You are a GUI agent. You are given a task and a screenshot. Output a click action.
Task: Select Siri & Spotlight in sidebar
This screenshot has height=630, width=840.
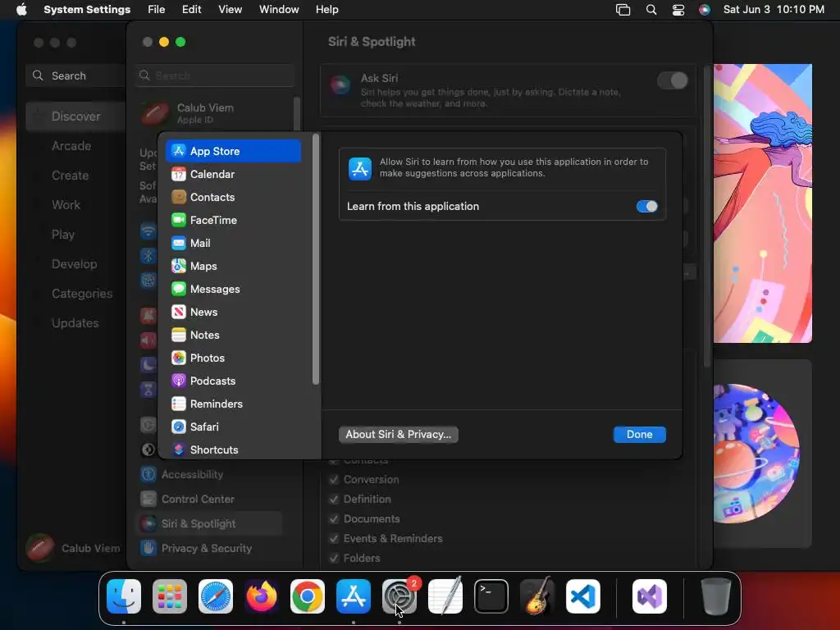(x=210, y=524)
